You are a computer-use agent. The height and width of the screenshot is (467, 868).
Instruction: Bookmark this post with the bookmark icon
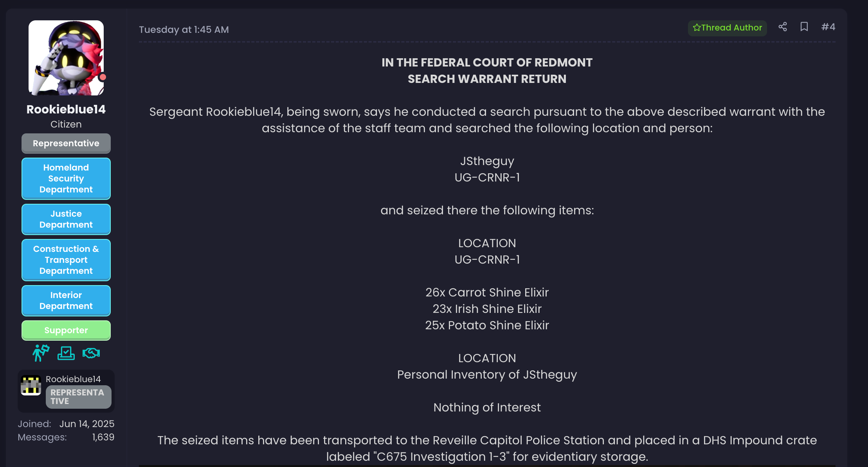[x=804, y=27]
